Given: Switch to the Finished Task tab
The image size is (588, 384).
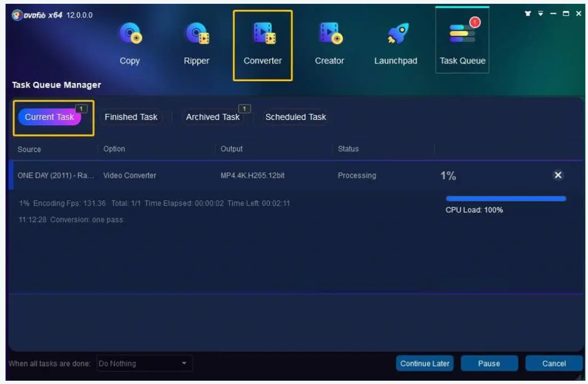Looking at the screenshot, I should click(x=131, y=117).
